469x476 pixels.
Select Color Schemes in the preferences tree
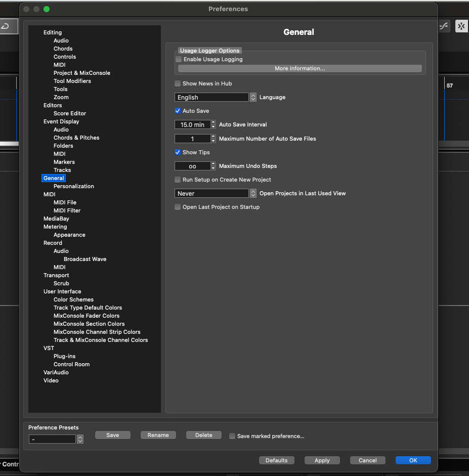click(73, 299)
